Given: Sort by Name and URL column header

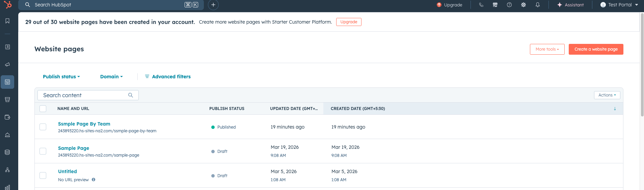Looking at the screenshot, I should [x=73, y=109].
